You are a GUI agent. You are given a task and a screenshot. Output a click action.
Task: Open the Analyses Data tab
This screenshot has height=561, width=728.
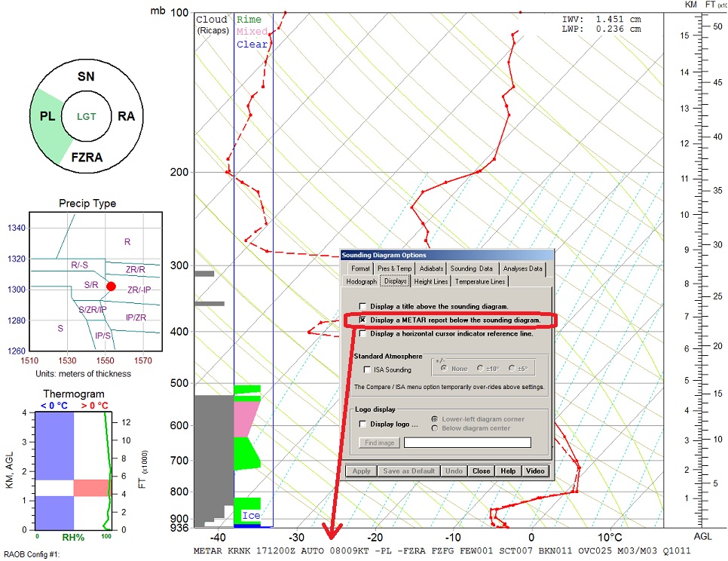pos(522,268)
